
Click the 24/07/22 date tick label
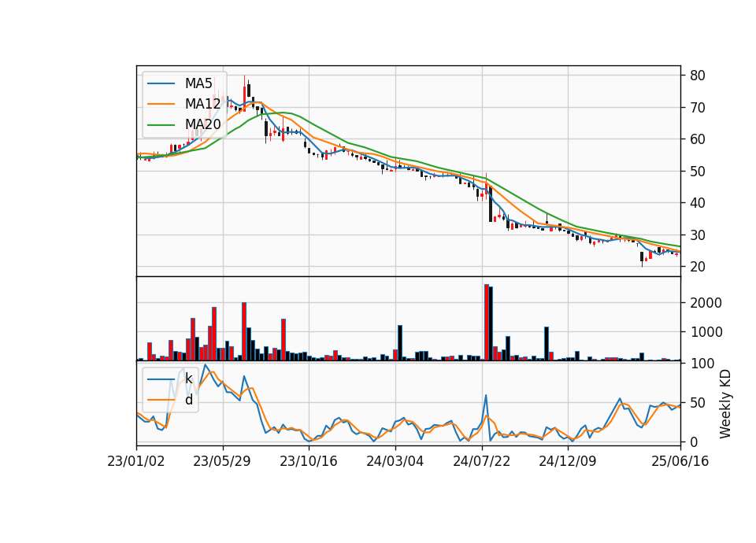(481, 461)
